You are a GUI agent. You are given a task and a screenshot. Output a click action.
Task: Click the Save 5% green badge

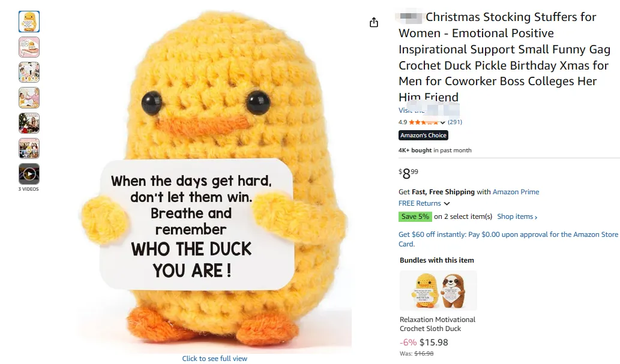coord(415,216)
